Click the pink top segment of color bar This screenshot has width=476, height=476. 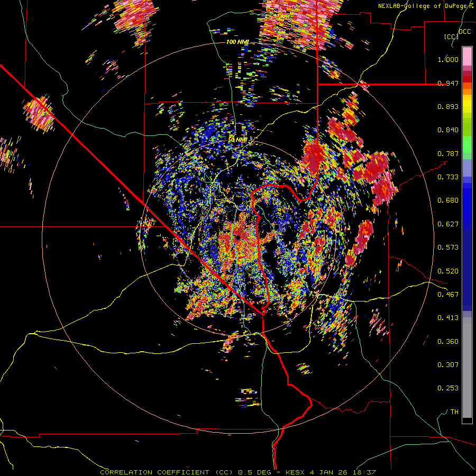tap(467, 56)
